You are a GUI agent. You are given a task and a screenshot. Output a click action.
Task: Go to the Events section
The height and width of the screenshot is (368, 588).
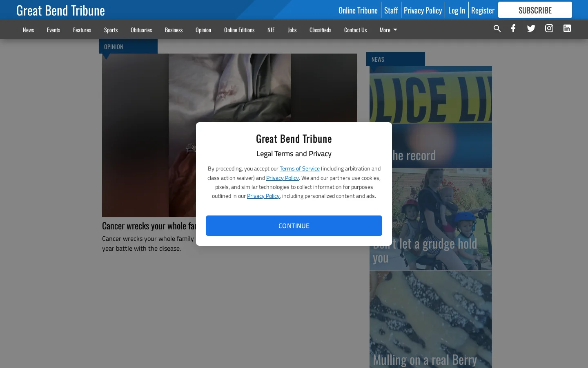[53, 30]
